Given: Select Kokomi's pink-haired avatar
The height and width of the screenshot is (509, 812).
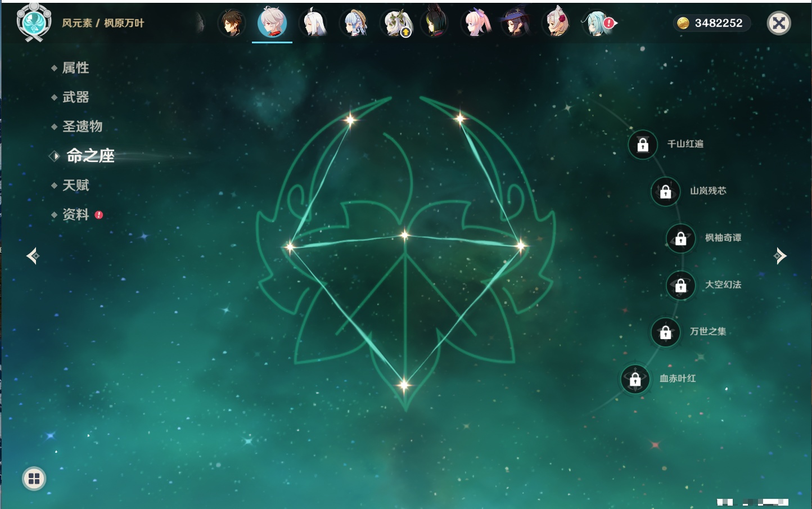Looking at the screenshot, I should point(476,23).
